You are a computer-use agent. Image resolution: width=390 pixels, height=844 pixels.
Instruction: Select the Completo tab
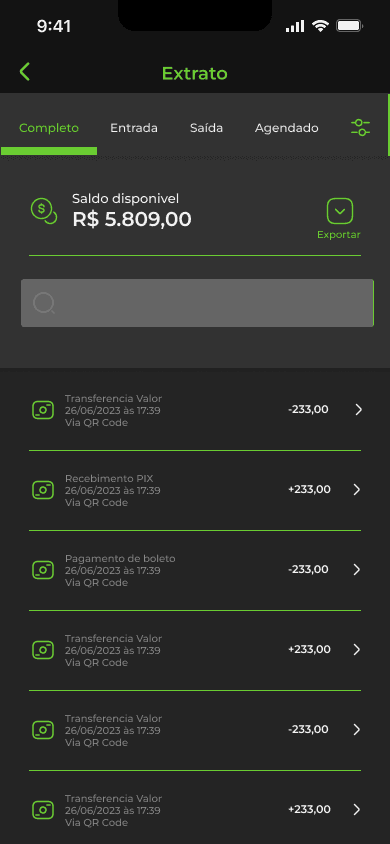(x=49, y=128)
